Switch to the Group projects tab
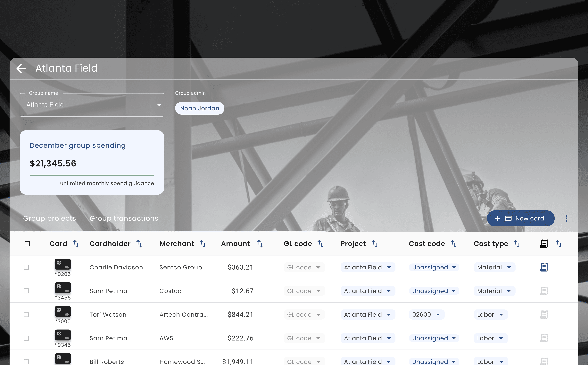 point(49,218)
